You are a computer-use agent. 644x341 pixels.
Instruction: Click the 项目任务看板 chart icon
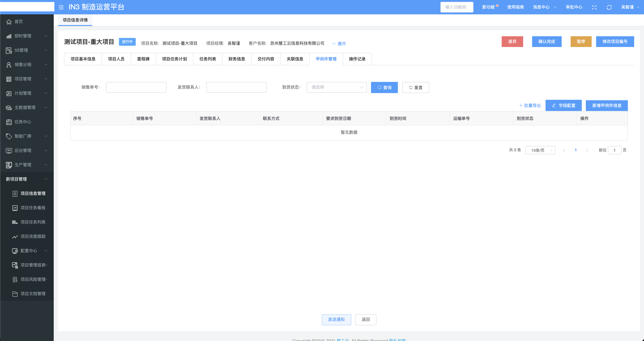coord(15,208)
